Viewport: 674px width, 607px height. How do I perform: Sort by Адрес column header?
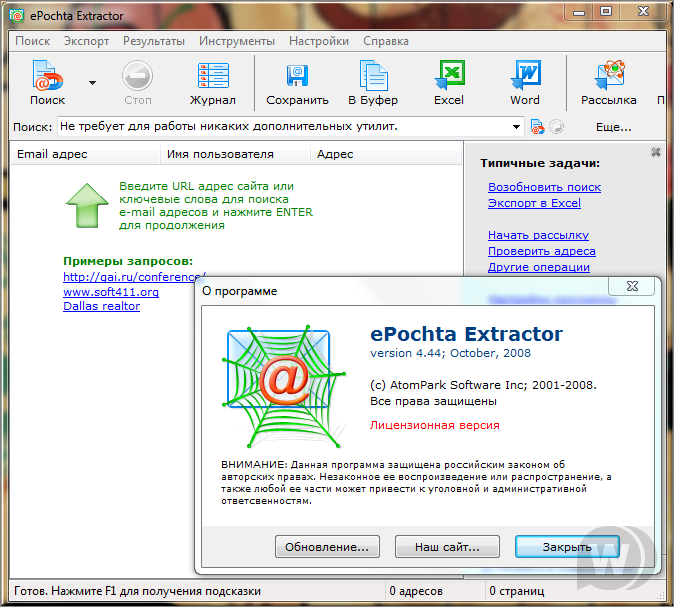[x=386, y=154]
